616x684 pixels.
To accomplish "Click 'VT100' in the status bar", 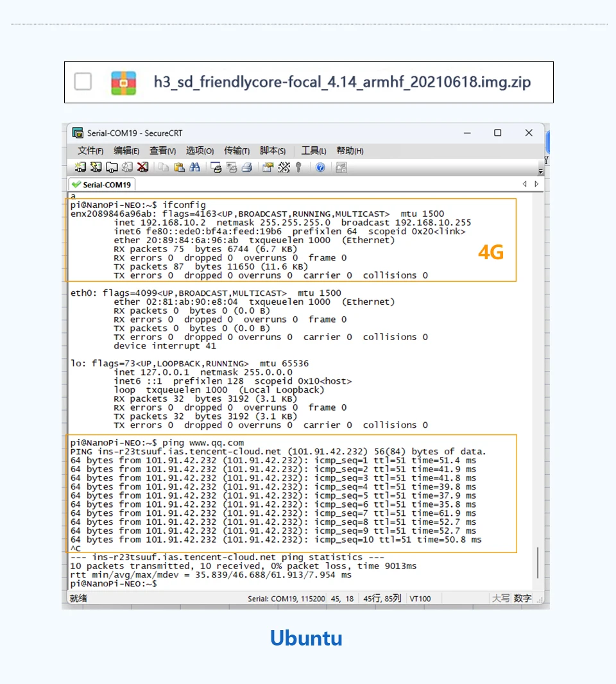I will [420, 599].
